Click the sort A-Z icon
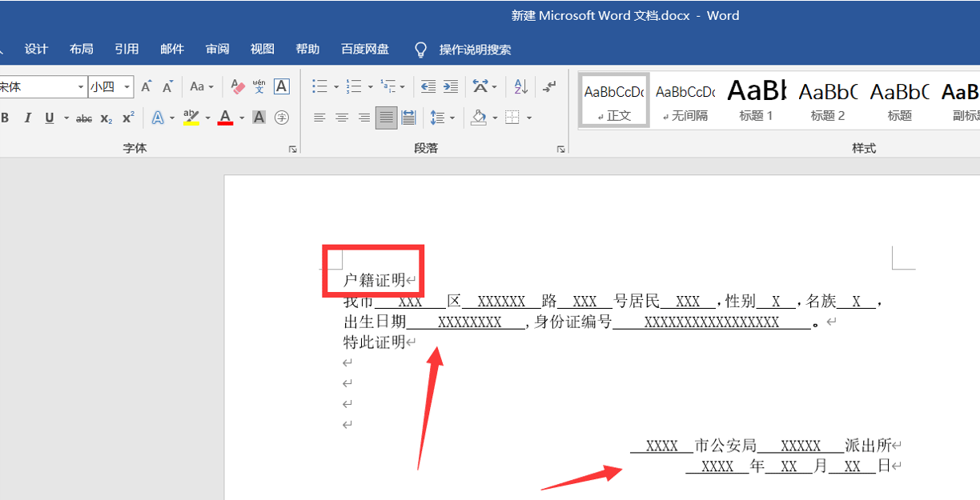The image size is (980, 500). point(520,86)
